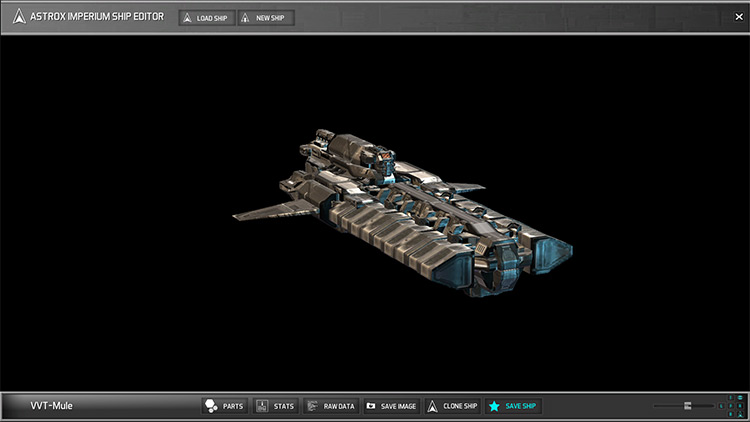View the Raw Data
This screenshot has width=750, height=422.
(x=331, y=406)
